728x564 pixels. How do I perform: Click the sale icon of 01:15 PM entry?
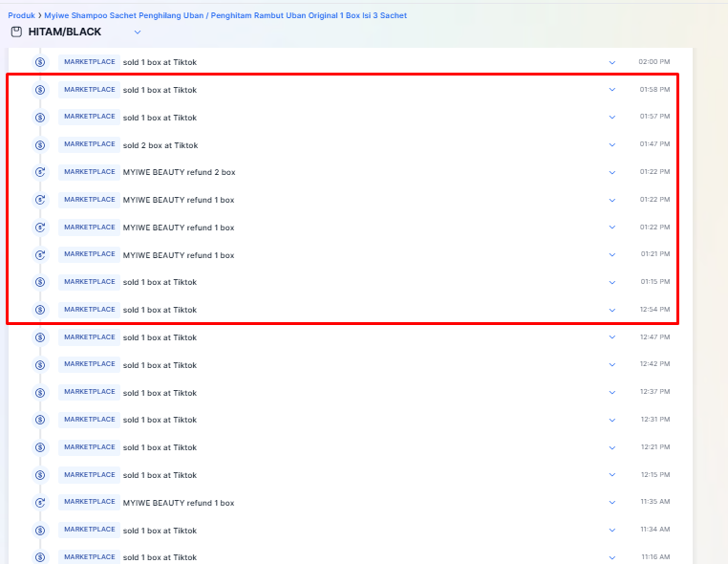click(x=40, y=282)
